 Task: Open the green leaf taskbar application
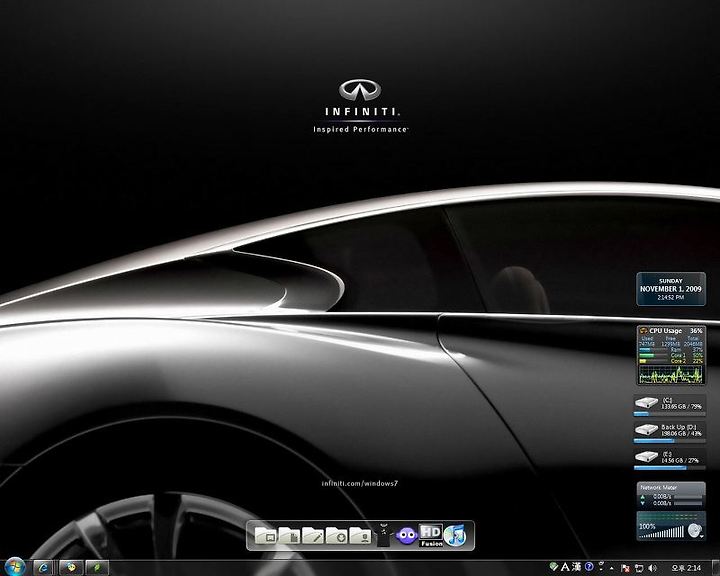click(97, 568)
